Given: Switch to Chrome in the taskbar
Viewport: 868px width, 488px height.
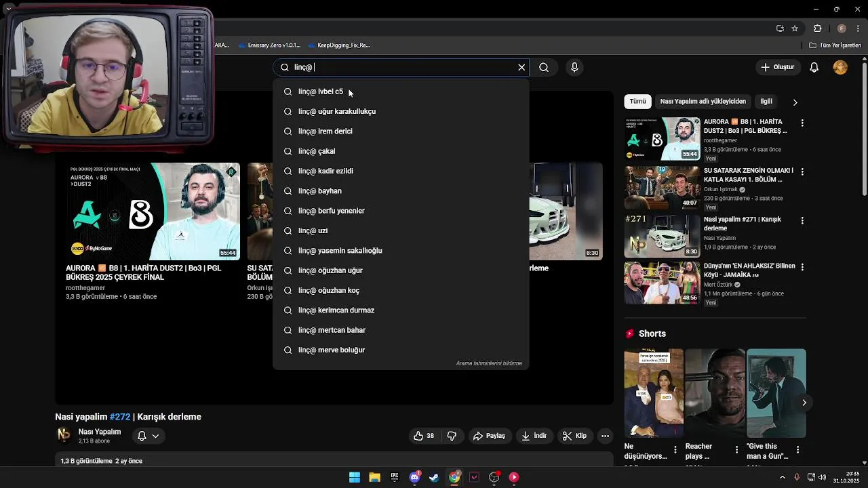Looking at the screenshot, I should click(x=454, y=477).
